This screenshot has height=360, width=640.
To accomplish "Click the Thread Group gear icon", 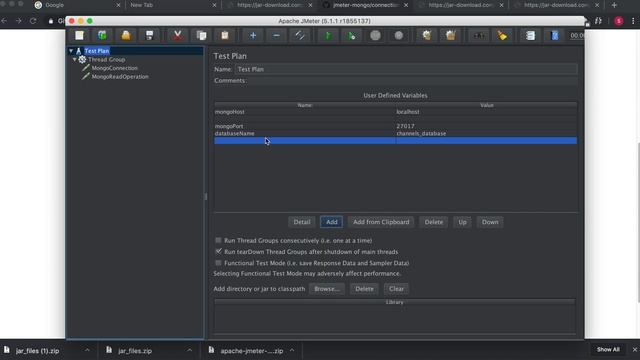I will (x=82, y=60).
